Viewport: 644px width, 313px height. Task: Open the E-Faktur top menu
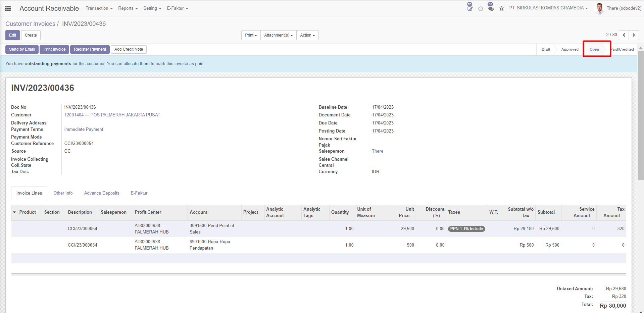[178, 8]
